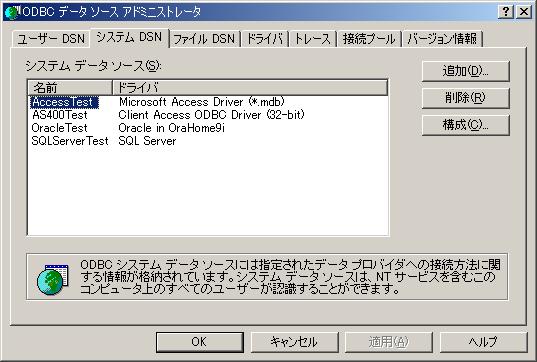
Task: Open the トレース tab
Action: 313,39
